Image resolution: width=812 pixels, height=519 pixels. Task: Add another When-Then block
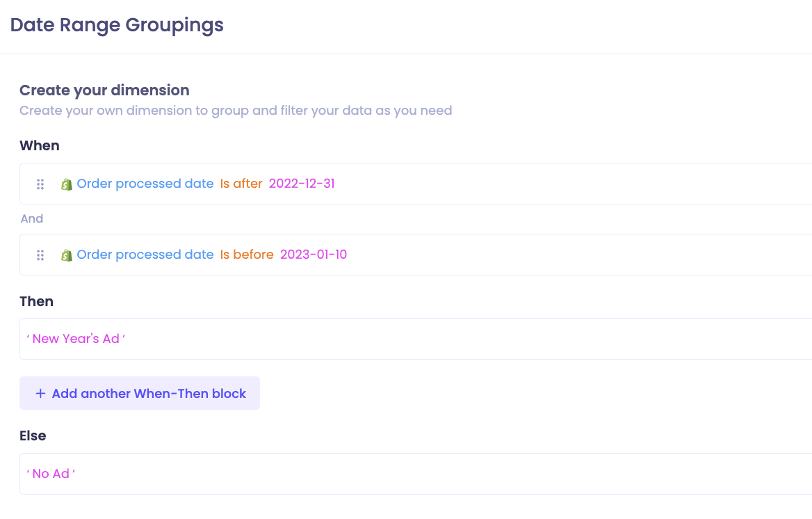coord(140,393)
